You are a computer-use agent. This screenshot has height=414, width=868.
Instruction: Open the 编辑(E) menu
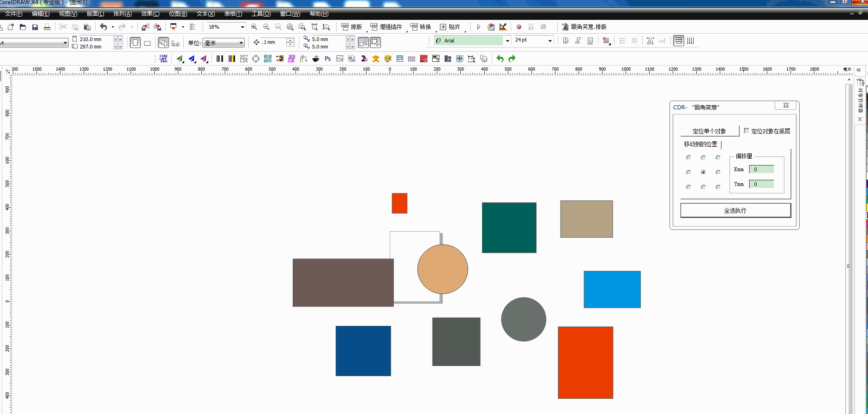pos(41,14)
